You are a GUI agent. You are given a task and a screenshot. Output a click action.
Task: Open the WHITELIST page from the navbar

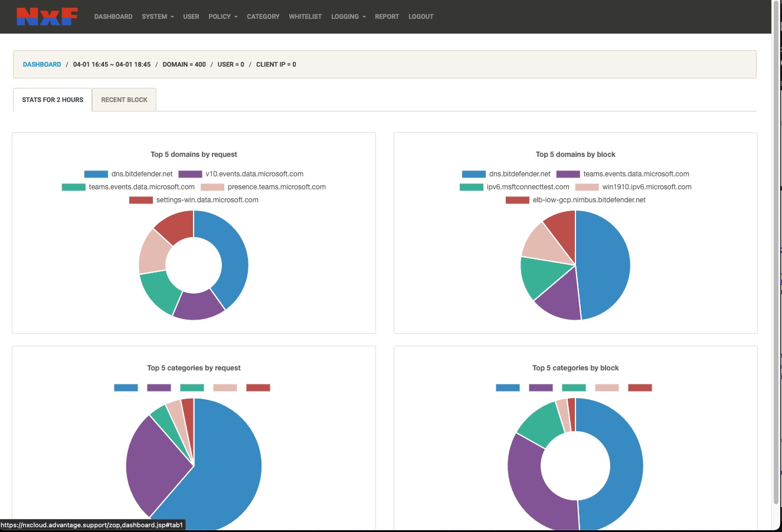pyautogui.click(x=305, y=17)
